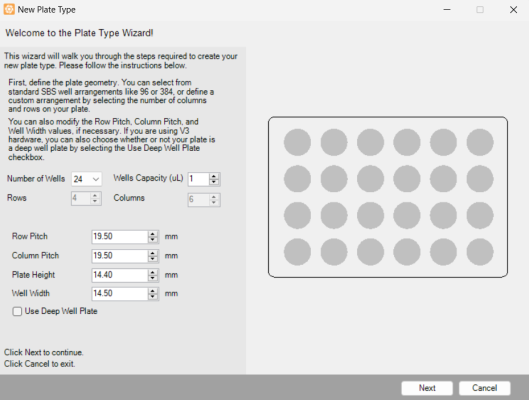Click into the Wells Capacity field
The width and height of the screenshot is (529, 400).
coord(199,179)
